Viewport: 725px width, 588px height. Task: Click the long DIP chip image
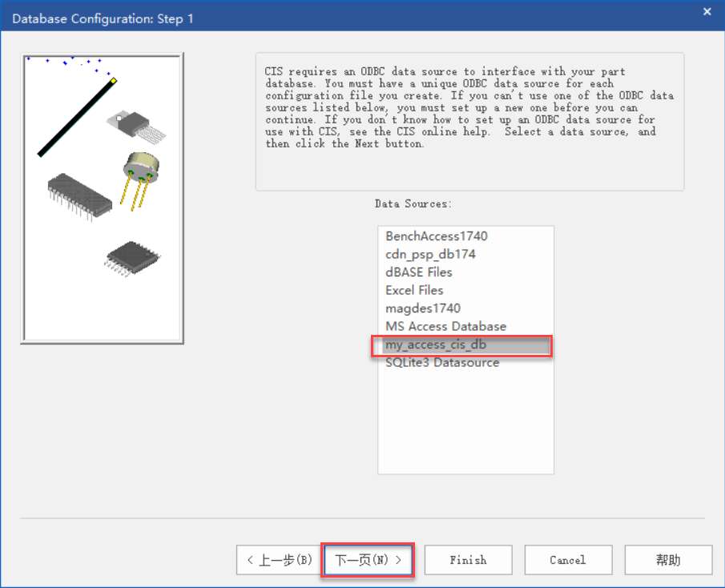pyautogui.click(x=80, y=194)
